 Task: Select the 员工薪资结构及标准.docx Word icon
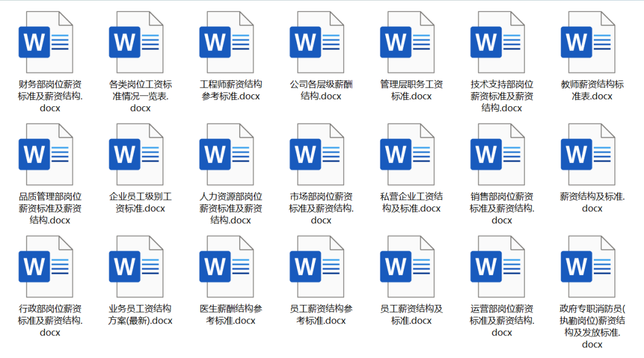pyautogui.click(x=407, y=267)
